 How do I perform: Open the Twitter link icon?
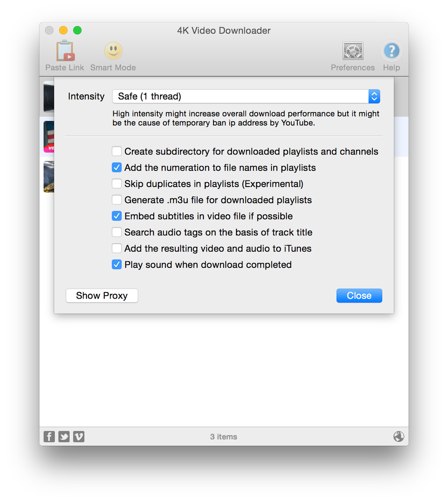point(64,437)
